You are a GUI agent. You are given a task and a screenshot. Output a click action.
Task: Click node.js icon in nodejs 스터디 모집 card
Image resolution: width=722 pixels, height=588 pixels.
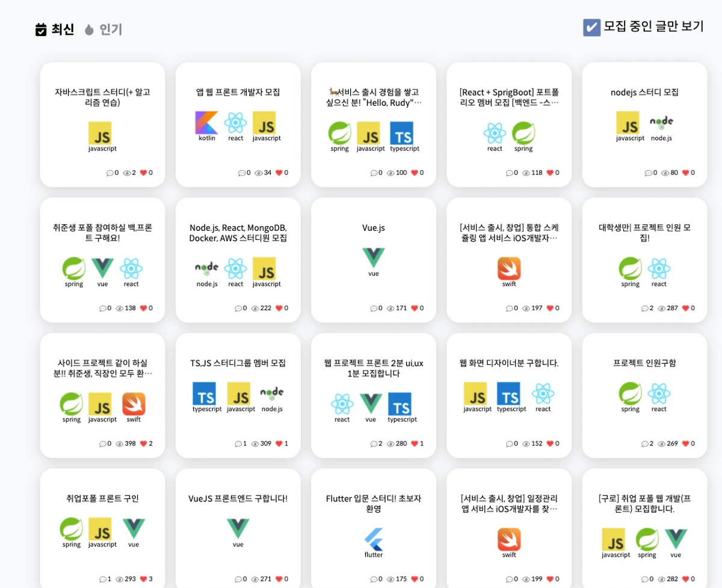click(x=661, y=123)
